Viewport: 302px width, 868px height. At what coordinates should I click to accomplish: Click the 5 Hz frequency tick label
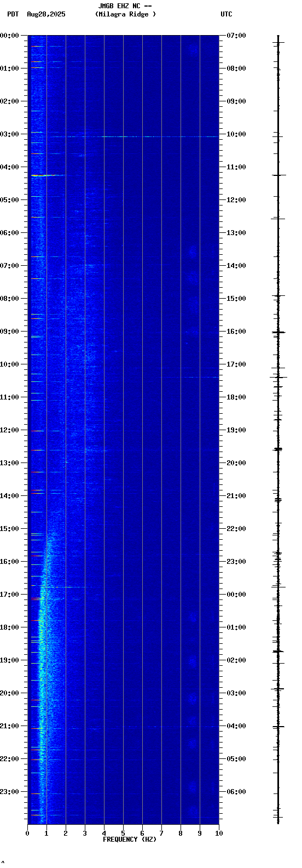tap(123, 833)
